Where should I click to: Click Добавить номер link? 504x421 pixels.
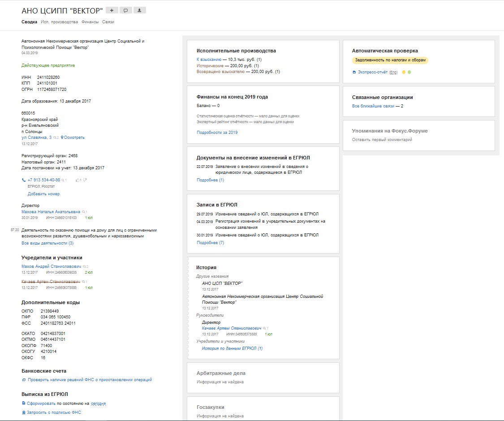[43, 194]
